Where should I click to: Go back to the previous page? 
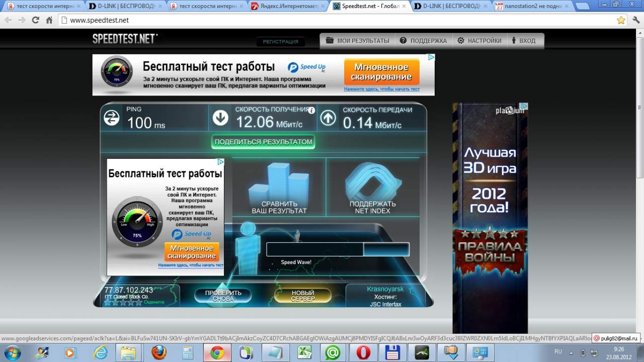coord(9,20)
